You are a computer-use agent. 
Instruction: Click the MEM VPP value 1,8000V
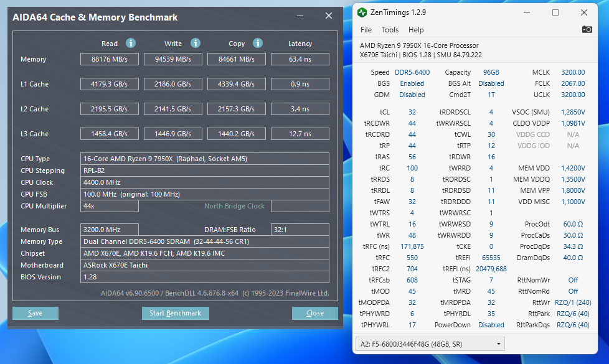coord(573,190)
